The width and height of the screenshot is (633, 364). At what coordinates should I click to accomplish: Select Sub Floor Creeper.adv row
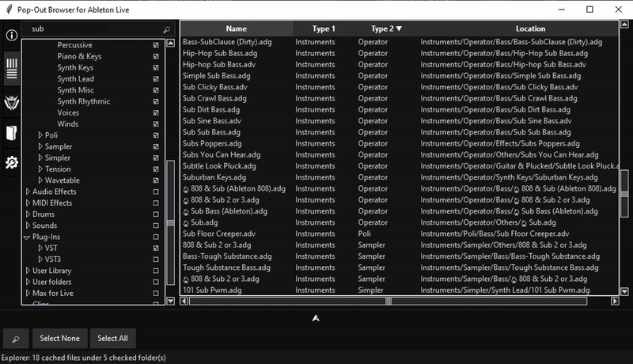pos(400,234)
